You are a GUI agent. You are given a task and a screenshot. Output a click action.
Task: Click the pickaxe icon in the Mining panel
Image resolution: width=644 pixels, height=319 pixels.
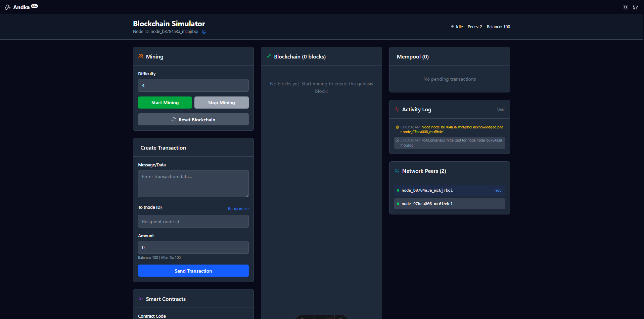coord(140,56)
